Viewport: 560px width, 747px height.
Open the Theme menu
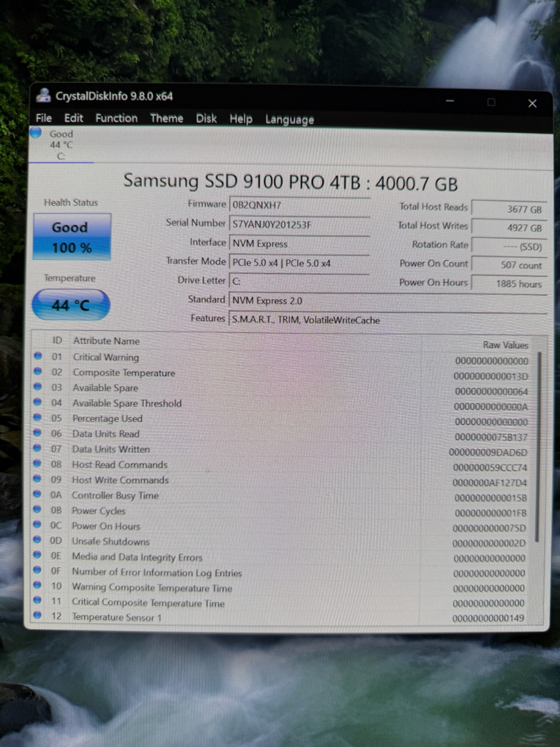click(167, 118)
